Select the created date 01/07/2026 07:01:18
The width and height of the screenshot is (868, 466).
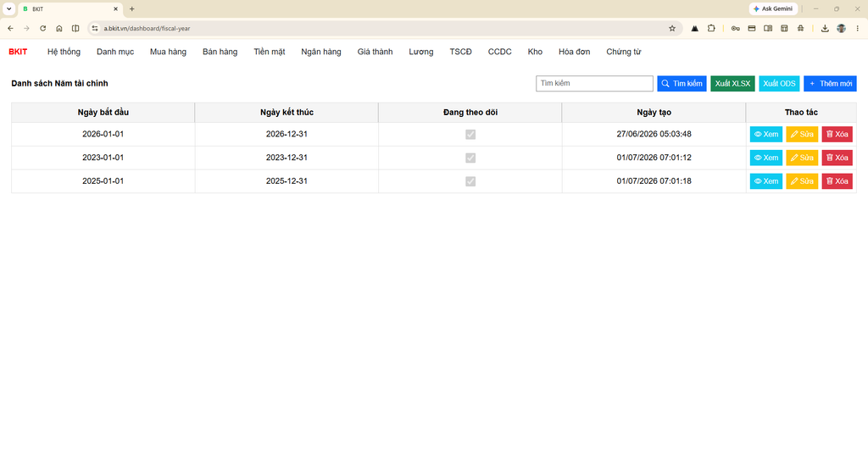[x=654, y=181]
